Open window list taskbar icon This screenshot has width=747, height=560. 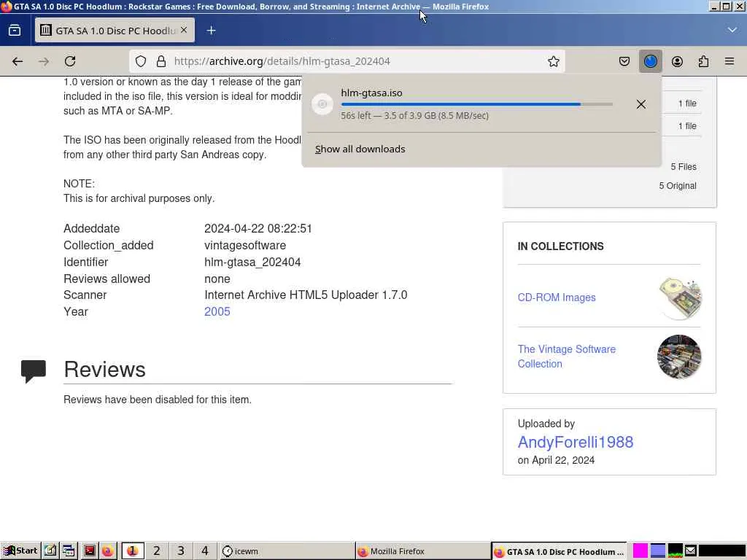[x=69, y=551]
